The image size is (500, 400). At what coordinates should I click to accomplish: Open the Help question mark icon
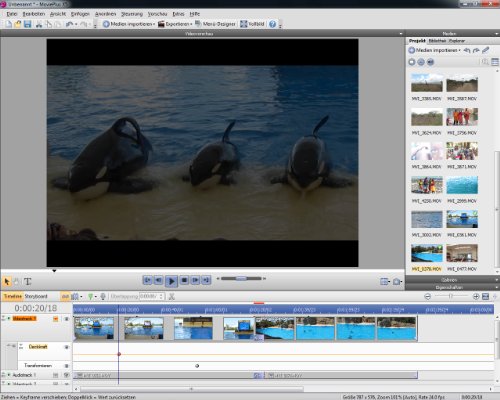(x=272, y=24)
